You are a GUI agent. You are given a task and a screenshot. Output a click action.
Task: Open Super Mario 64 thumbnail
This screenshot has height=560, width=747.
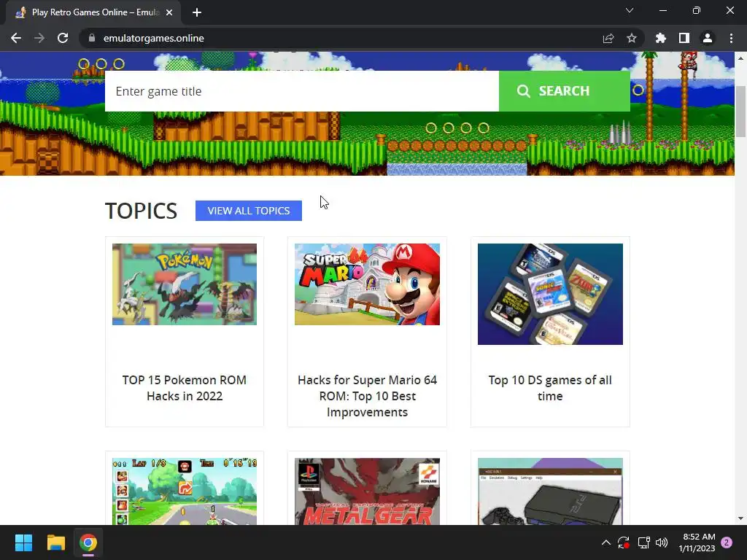(368, 284)
